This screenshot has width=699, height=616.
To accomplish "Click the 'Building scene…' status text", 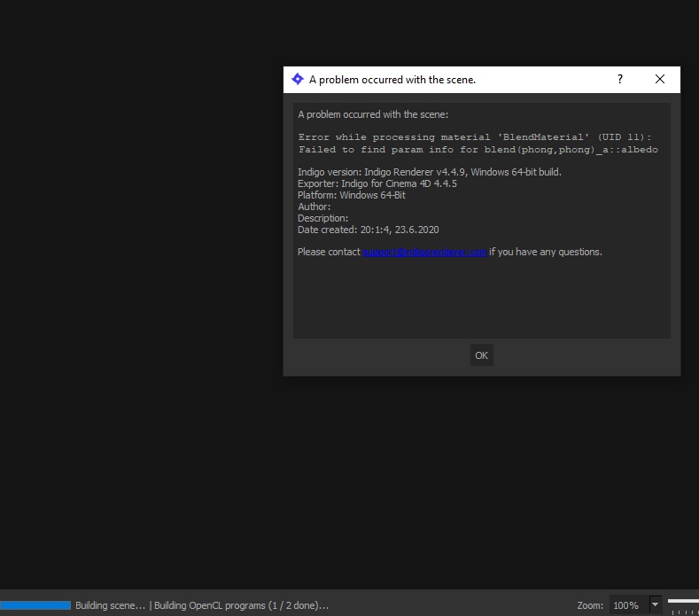I will tap(110, 605).
